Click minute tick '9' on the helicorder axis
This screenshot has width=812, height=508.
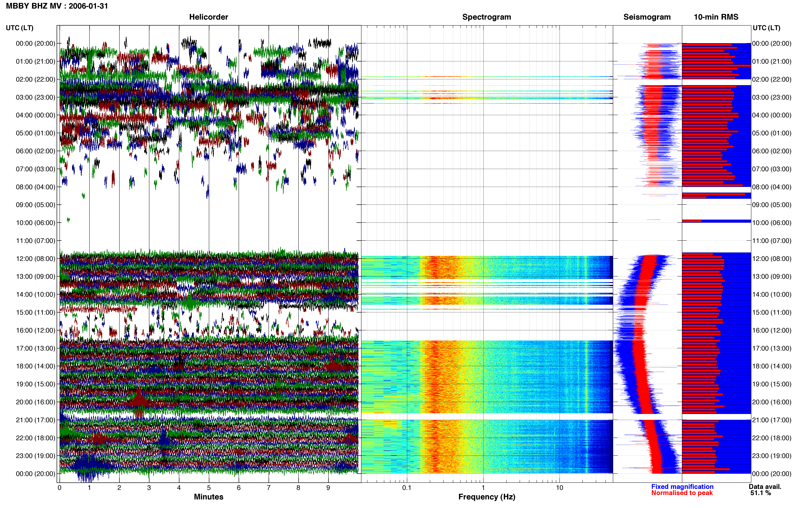coord(328,487)
